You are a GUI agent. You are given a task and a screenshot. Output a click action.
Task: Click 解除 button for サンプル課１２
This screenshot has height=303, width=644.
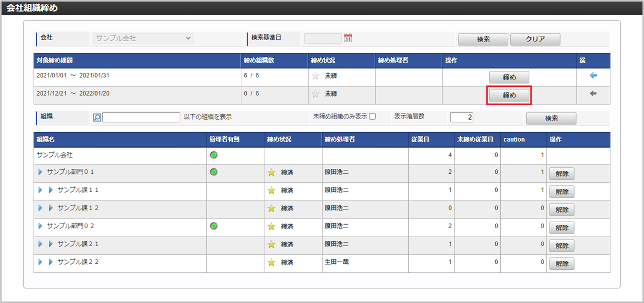click(562, 210)
